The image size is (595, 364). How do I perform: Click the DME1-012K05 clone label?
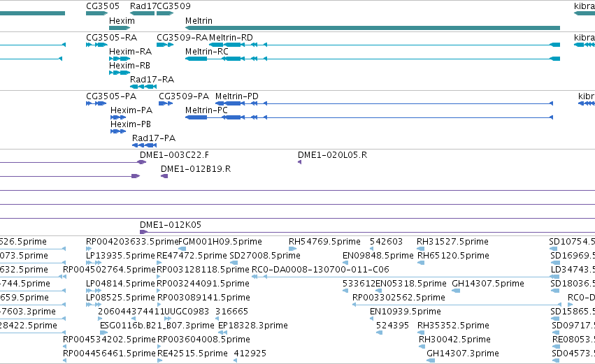coord(171,225)
